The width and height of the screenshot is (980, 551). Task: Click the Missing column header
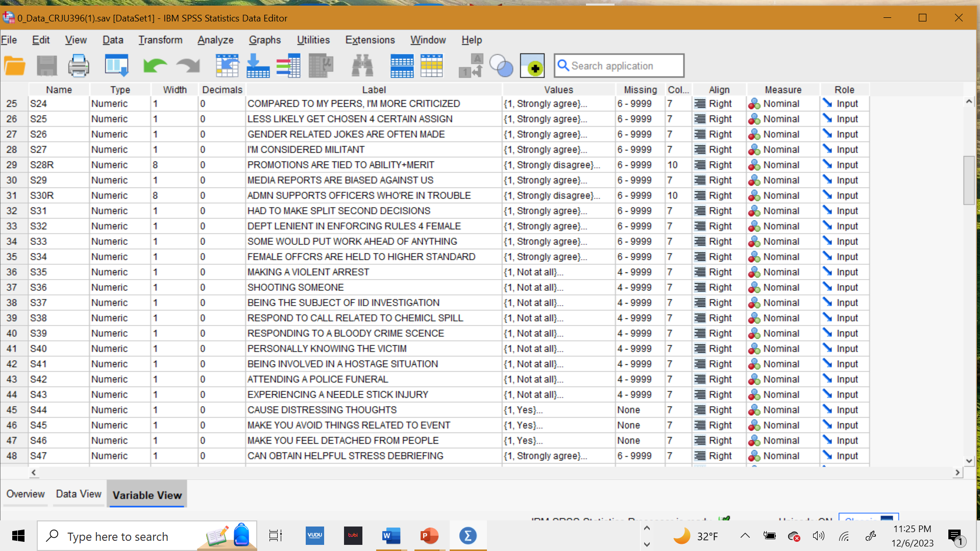641,90
